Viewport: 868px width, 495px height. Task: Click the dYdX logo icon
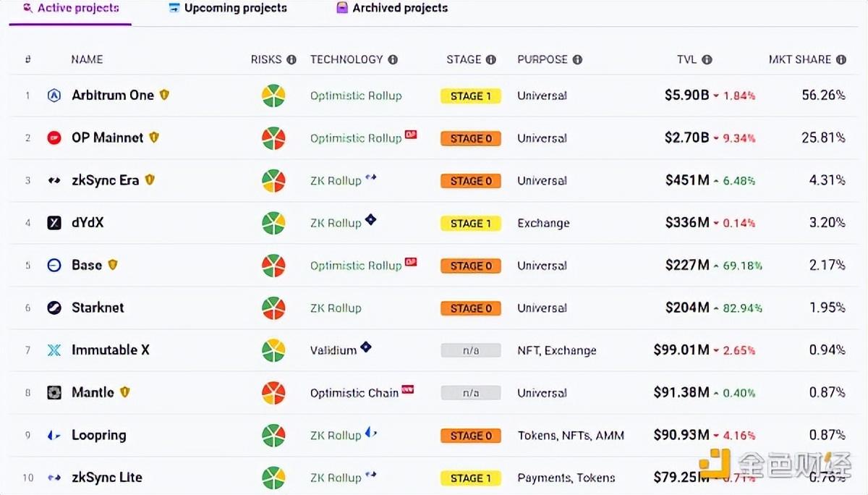(54, 223)
